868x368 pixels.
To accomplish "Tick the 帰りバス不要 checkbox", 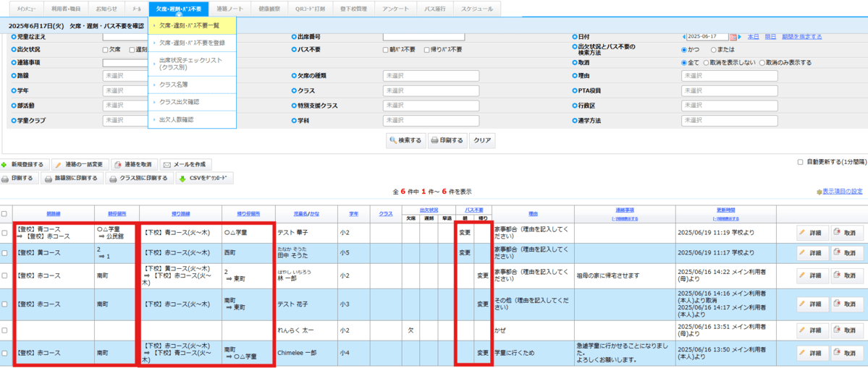I will tap(427, 50).
